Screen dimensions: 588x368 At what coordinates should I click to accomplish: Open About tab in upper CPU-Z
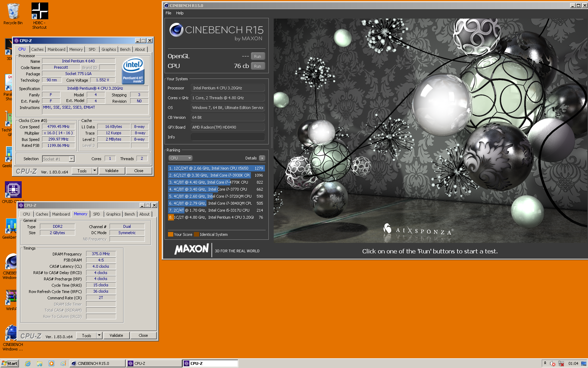[140, 49]
